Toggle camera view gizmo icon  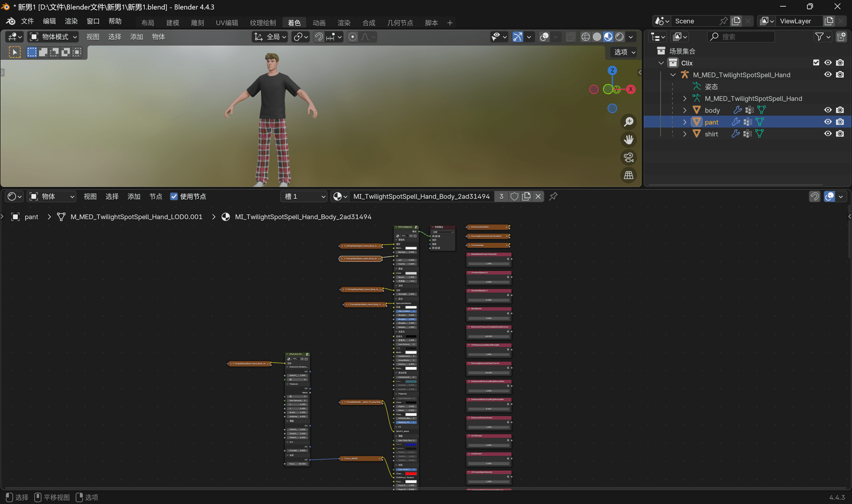(x=628, y=157)
